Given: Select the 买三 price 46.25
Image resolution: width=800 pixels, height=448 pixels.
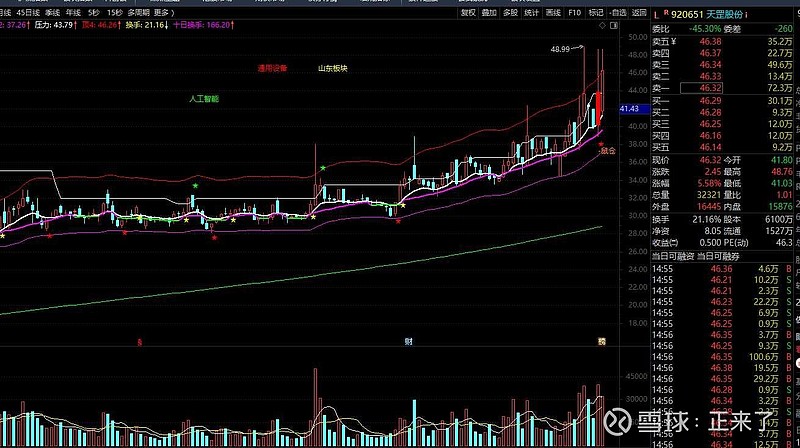Looking at the screenshot, I should (710, 124).
